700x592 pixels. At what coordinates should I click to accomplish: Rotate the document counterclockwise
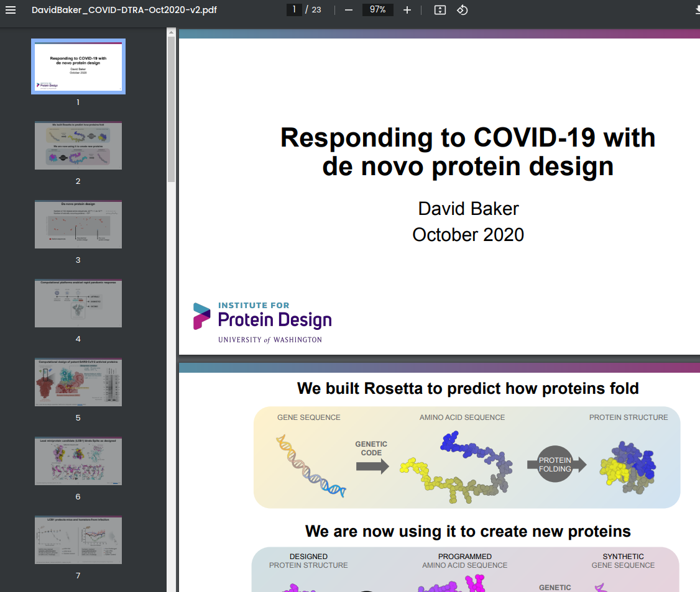coord(462,10)
